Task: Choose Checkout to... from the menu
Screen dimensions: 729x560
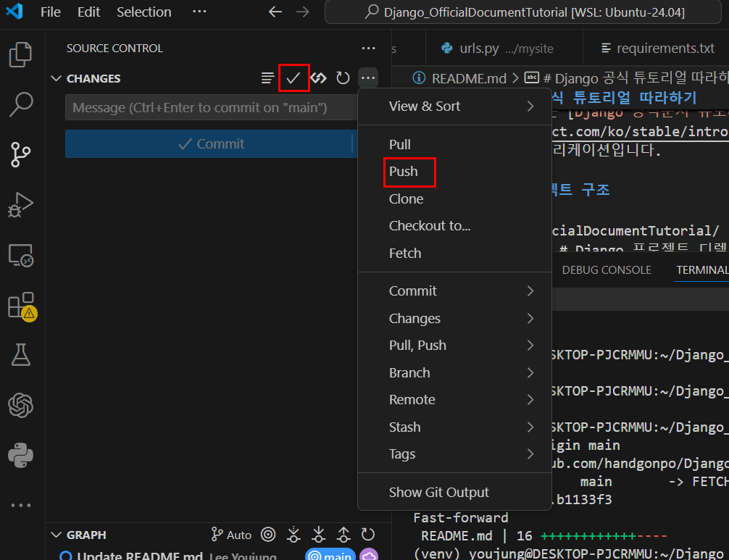Action: 454,226
